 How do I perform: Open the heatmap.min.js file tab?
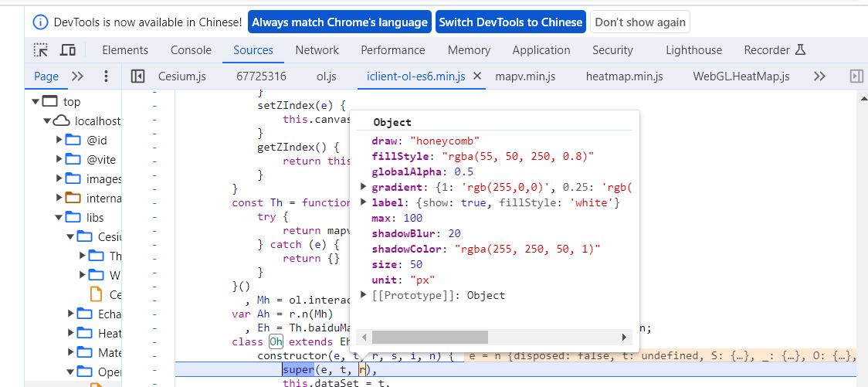[625, 76]
